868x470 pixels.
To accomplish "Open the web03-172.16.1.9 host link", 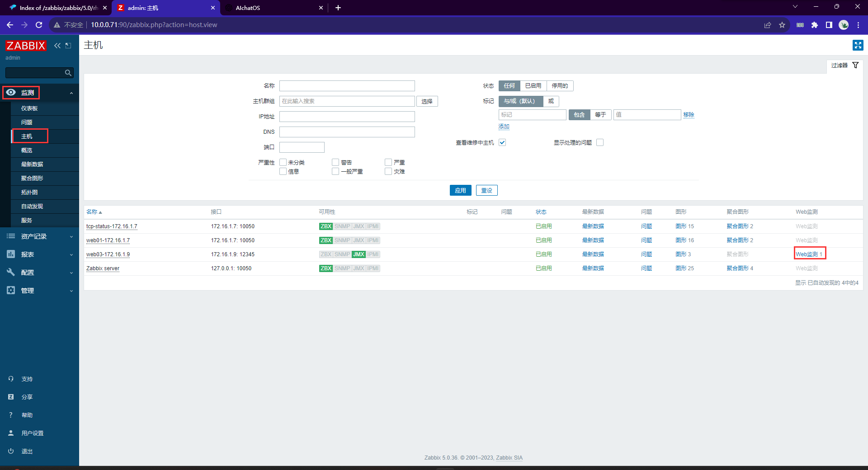I will pyautogui.click(x=108, y=254).
